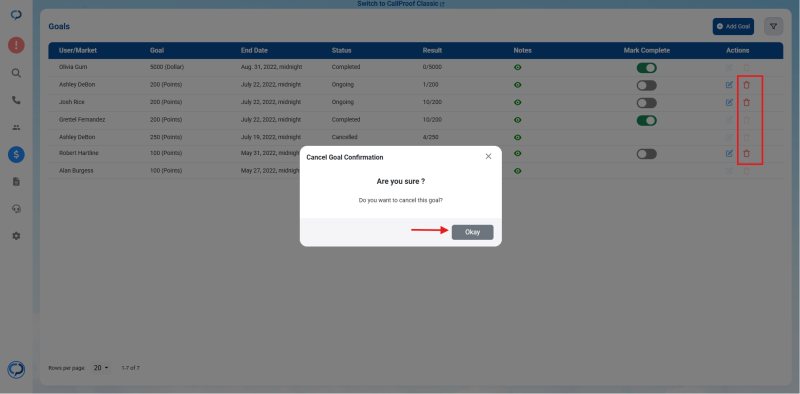Click the Mark Complete column header
The width and height of the screenshot is (800, 394).
tap(646, 51)
